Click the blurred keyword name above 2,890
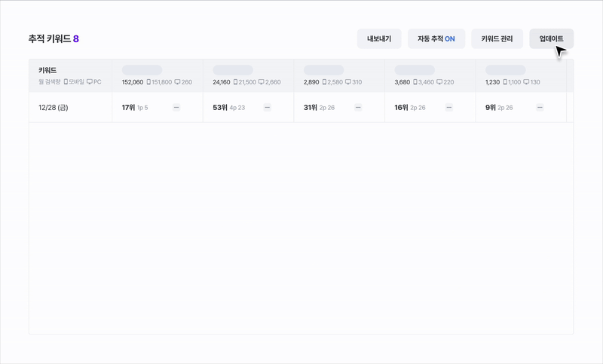Viewport: 603px width, 364px height. [324, 70]
